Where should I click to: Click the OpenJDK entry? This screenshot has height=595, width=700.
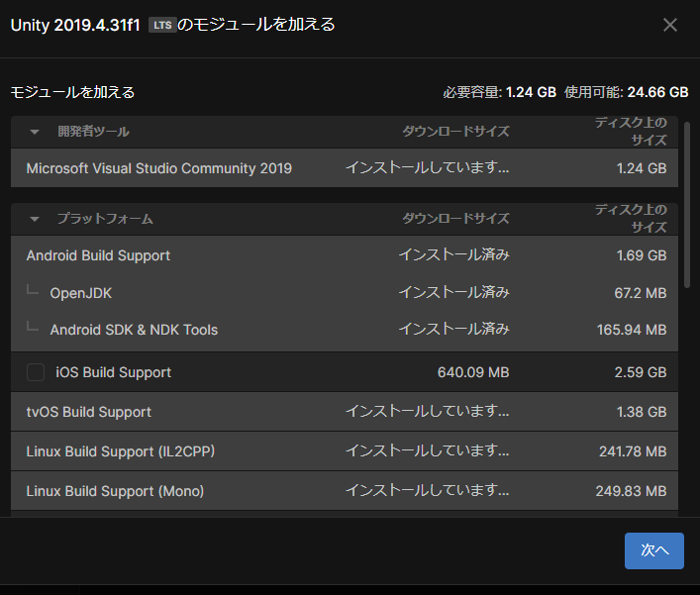pos(81,293)
